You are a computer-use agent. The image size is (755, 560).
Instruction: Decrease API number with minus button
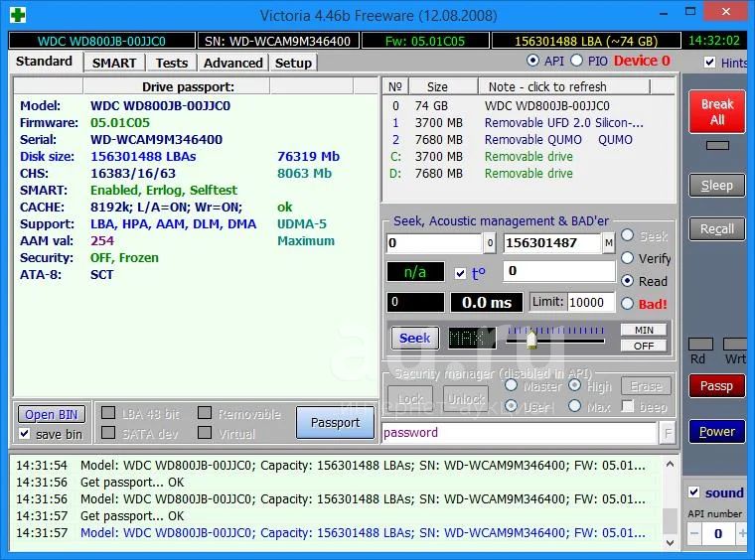tap(693, 533)
